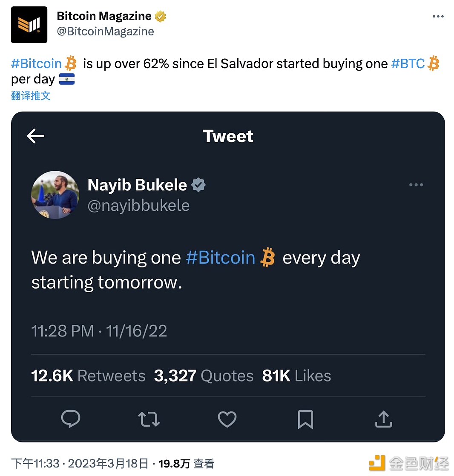The height and width of the screenshot is (476, 454).
Task: Click the Nayib Bukele display name
Action: coord(137,185)
